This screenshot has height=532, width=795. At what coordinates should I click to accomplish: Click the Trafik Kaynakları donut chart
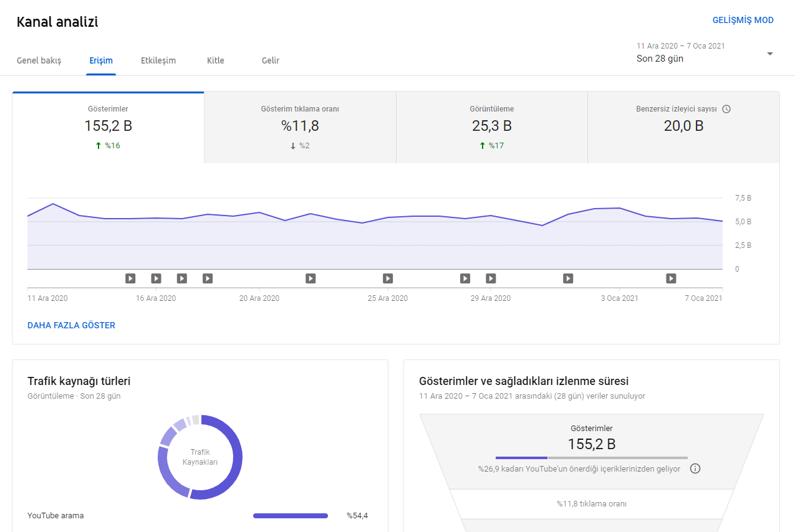(200, 457)
